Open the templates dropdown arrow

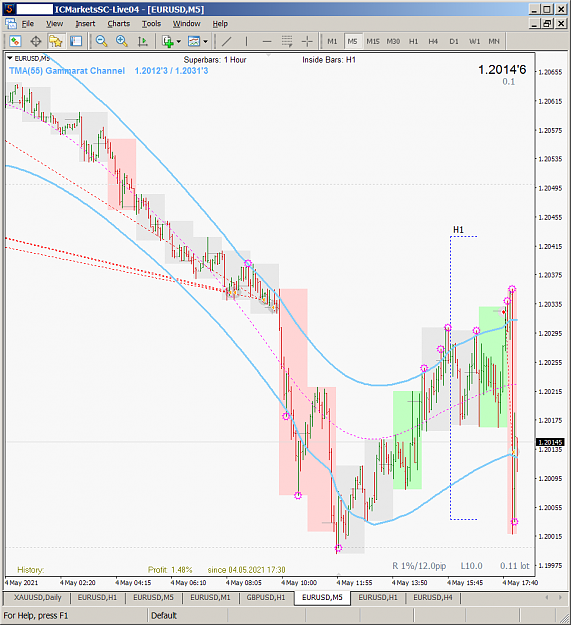coord(205,41)
